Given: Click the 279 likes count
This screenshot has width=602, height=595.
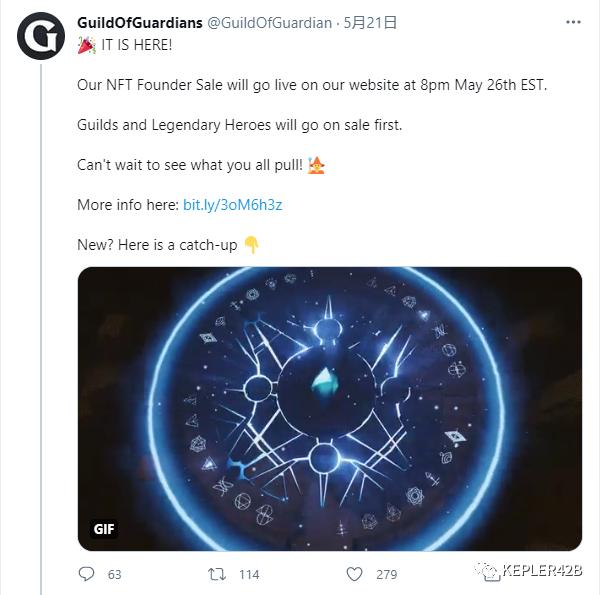Looking at the screenshot, I should pyautogui.click(x=386, y=574).
